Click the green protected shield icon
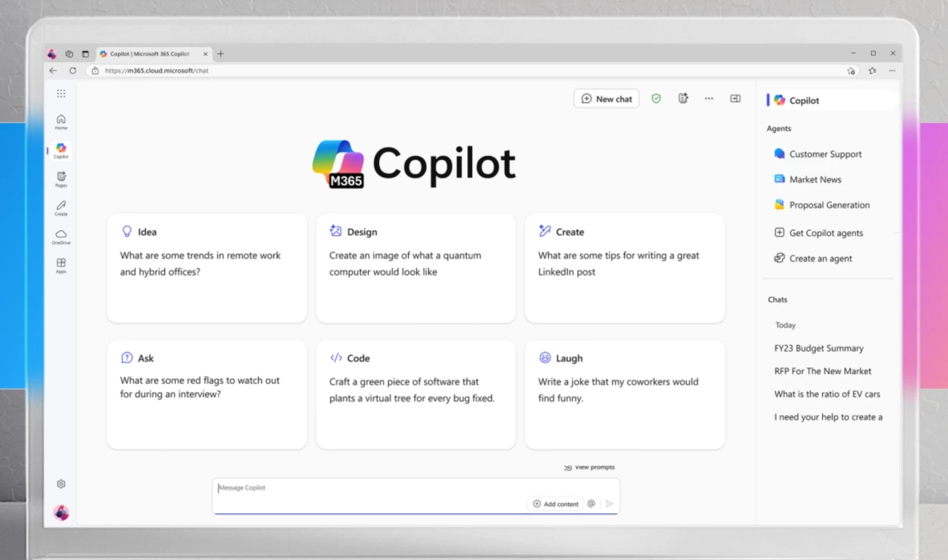Viewport: 948px width, 560px height. click(x=656, y=98)
